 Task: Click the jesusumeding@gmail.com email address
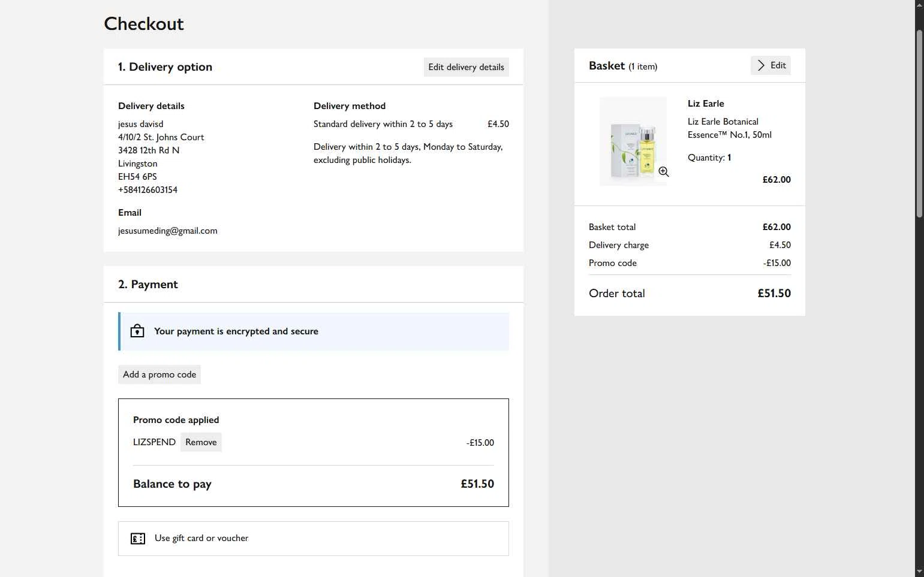click(168, 231)
